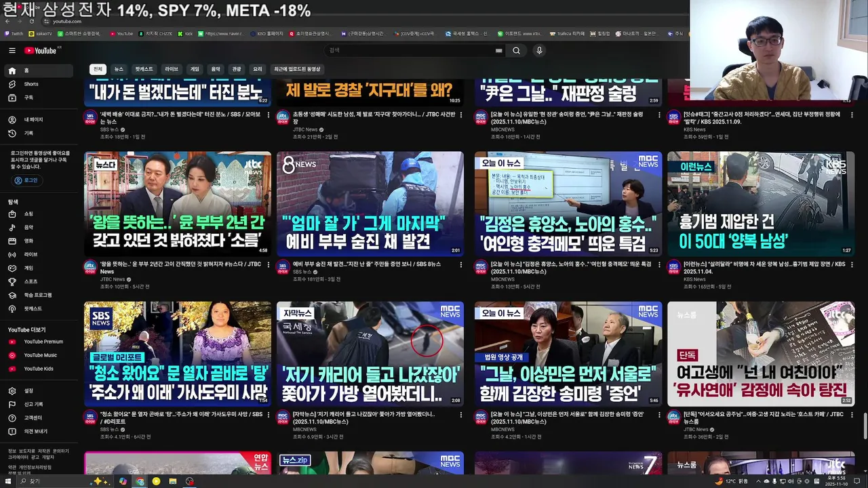The width and height of the screenshot is (868, 488).
Task: Open more options for '그날, 이상민은' video
Action: click(x=658, y=415)
